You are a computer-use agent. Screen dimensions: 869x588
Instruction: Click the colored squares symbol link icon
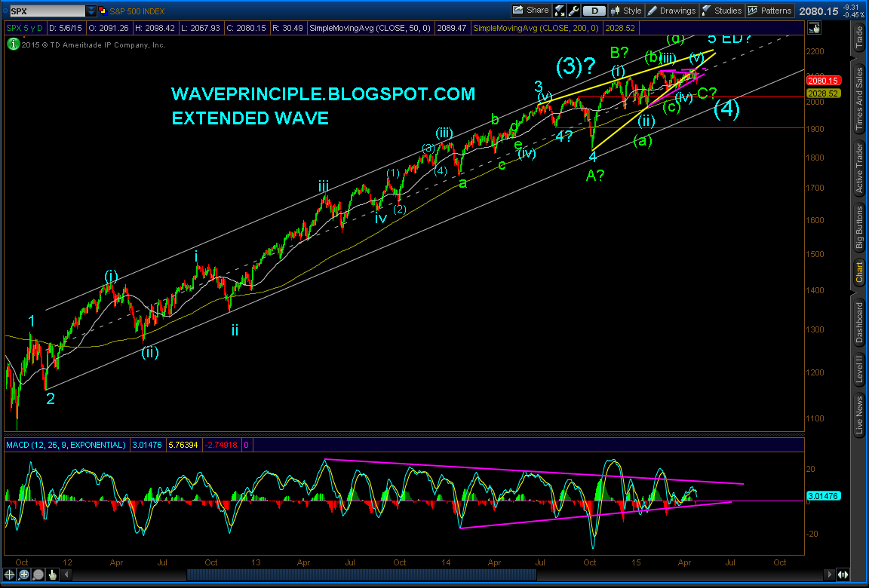pyautogui.click(x=102, y=11)
